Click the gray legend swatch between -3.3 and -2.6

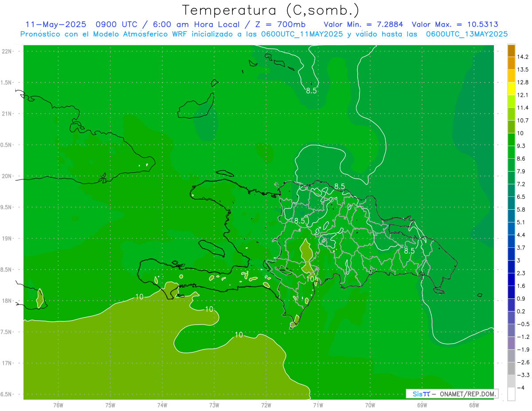click(511, 368)
